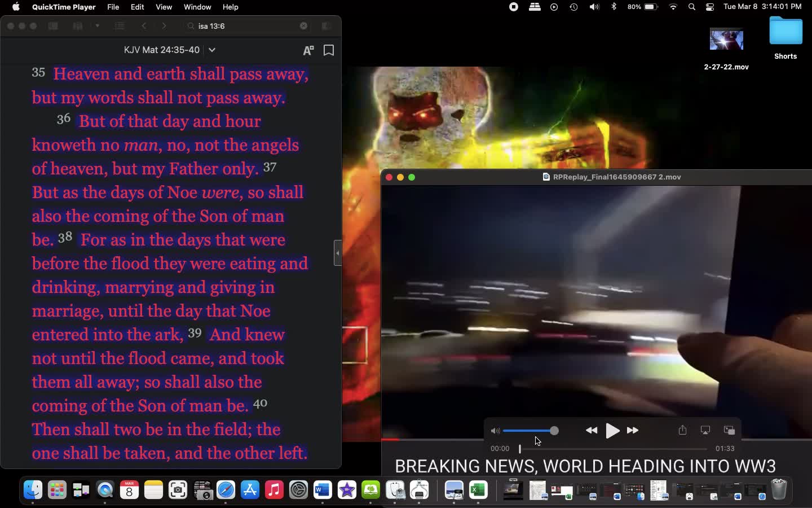Play the RPReplay video

[x=612, y=431]
